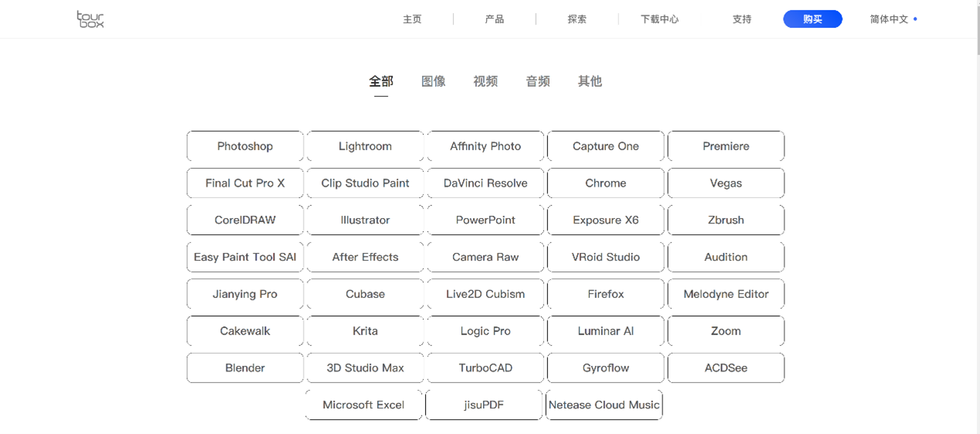Viewport: 980px width, 434px height.
Task: Open the 探索 nav menu
Action: [x=577, y=19]
